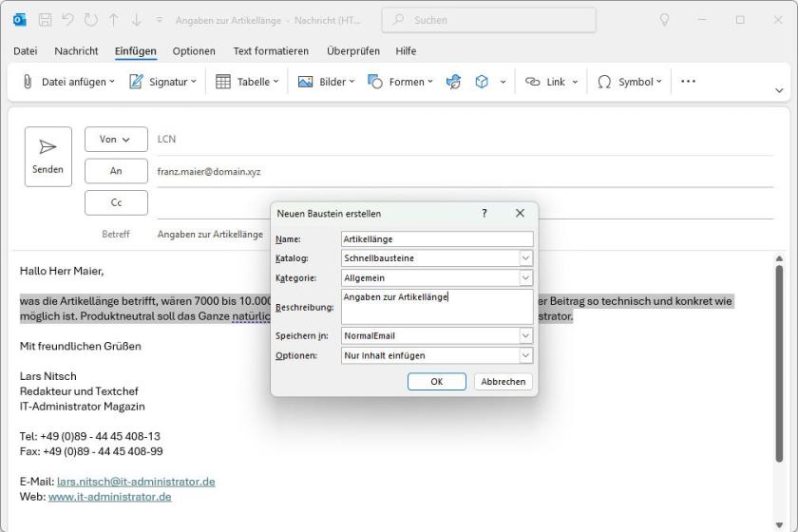This screenshot has height=532, width=798.
Task: Confirm the dialog with OK
Action: (437, 381)
